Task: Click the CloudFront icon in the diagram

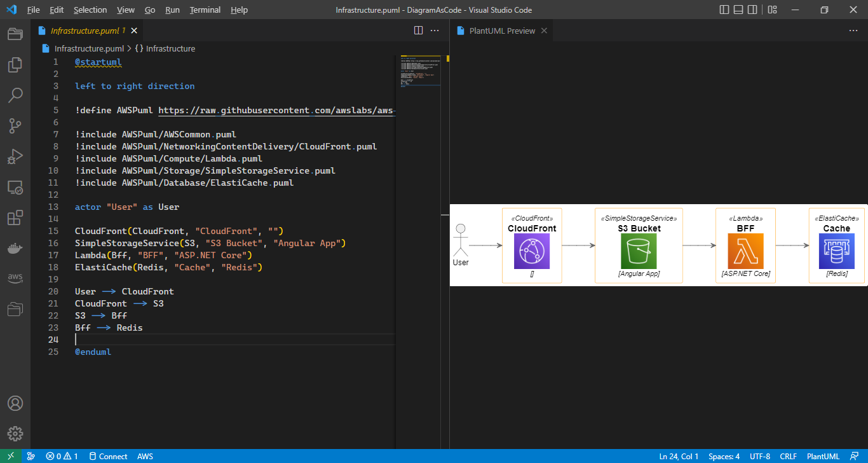Action: (532, 251)
